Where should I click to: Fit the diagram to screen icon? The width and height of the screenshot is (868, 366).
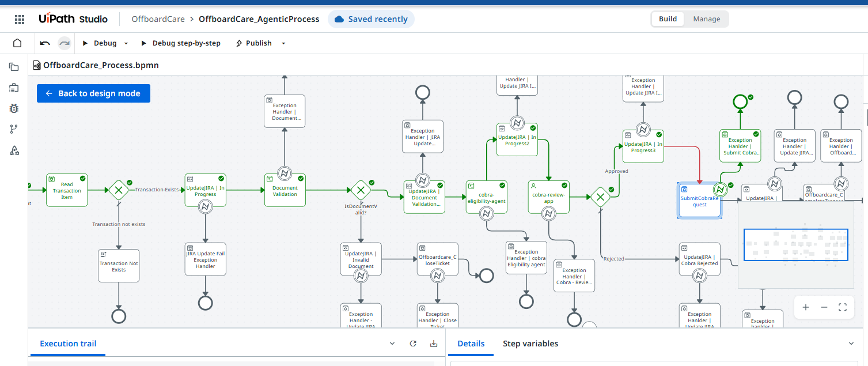[x=843, y=307]
